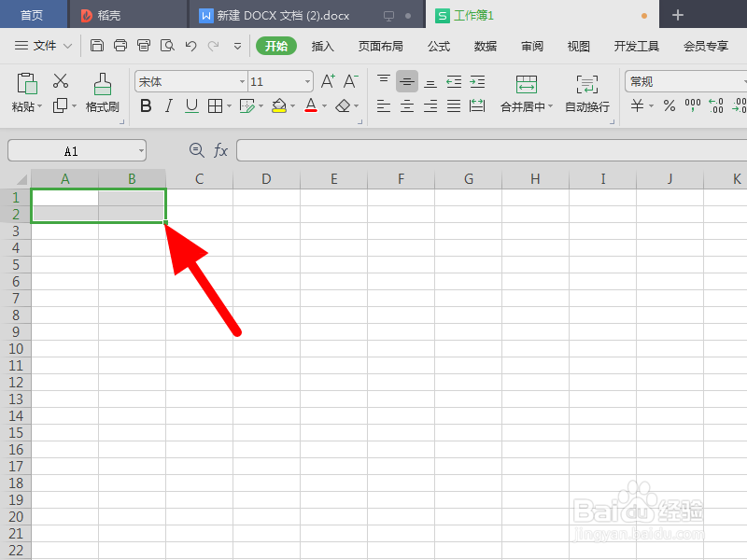The width and height of the screenshot is (747, 560).
Task: Toggle Italic formatting
Action: coord(169,105)
